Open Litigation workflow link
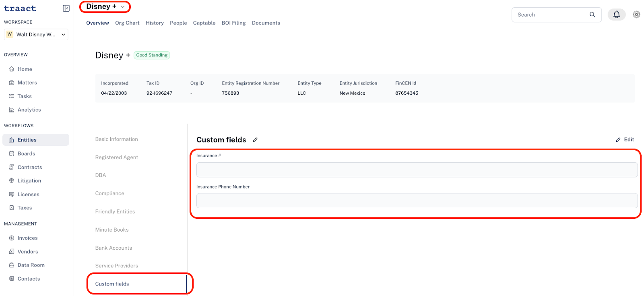The image size is (644, 296). [x=29, y=181]
